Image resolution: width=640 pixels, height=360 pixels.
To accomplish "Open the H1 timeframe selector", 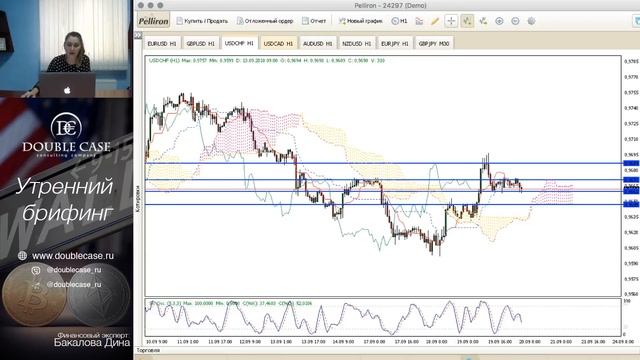I will pyautogui.click(x=399, y=21).
